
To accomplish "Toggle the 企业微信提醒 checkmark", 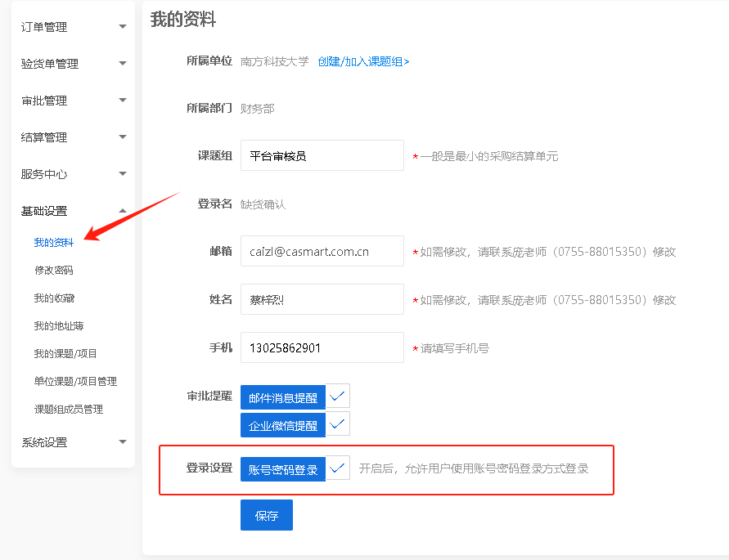I will tap(337, 424).
